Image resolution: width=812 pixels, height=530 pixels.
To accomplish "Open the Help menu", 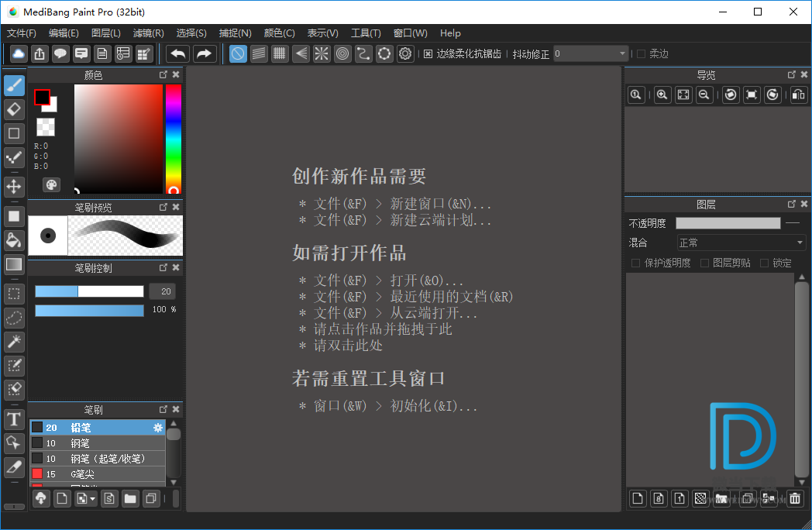I will tap(450, 33).
